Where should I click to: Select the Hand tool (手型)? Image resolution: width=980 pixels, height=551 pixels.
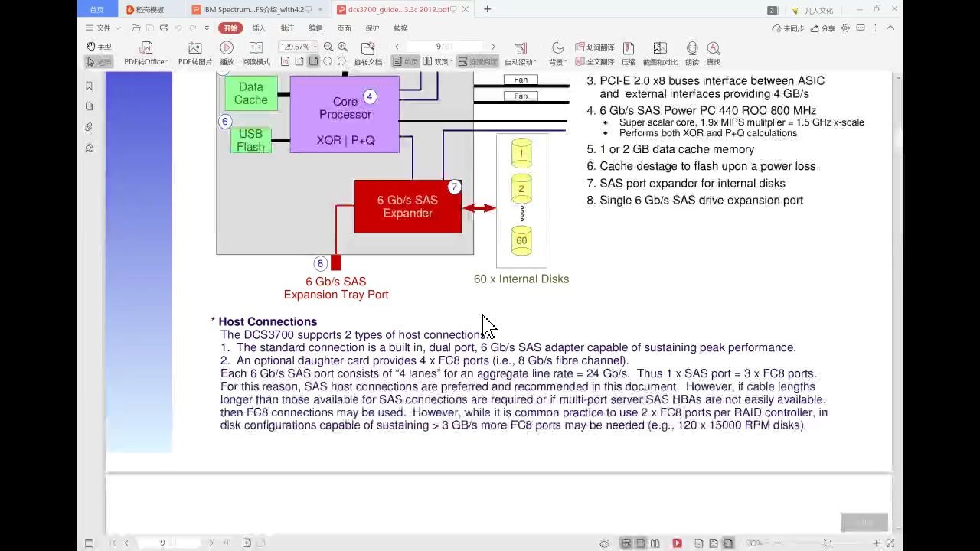[99, 47]
